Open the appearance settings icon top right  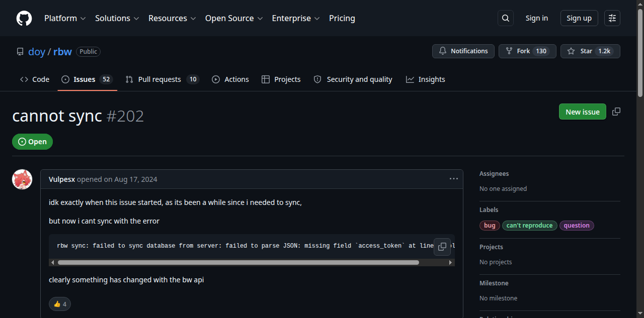point(612,18)
